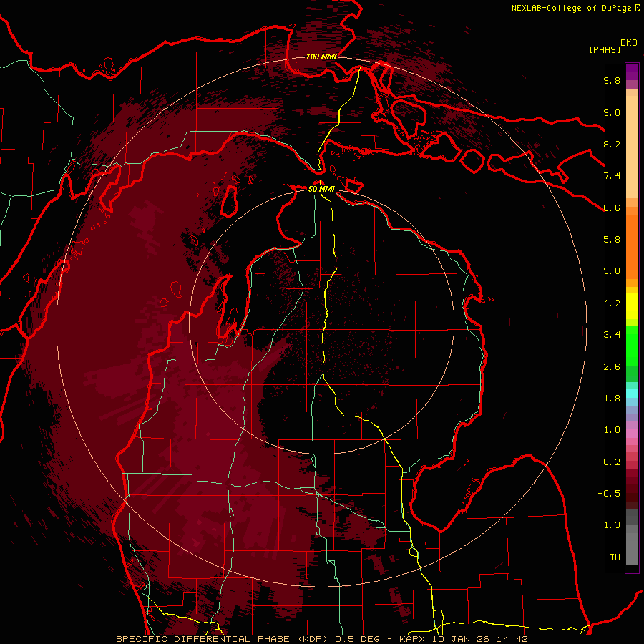
Task: Click the DKD label above the color scale
Action: click(628, 43)
